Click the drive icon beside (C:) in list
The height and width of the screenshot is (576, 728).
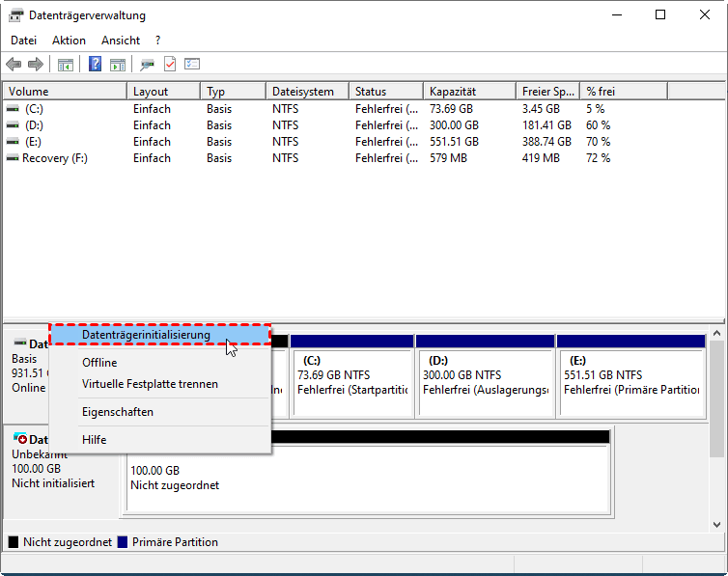pos(13,109)
